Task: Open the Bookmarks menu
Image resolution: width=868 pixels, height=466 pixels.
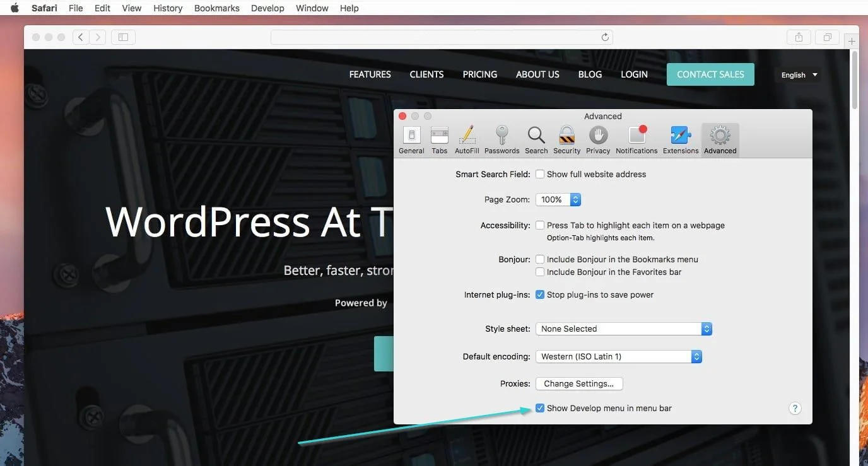Action: (x=216, y=8)
